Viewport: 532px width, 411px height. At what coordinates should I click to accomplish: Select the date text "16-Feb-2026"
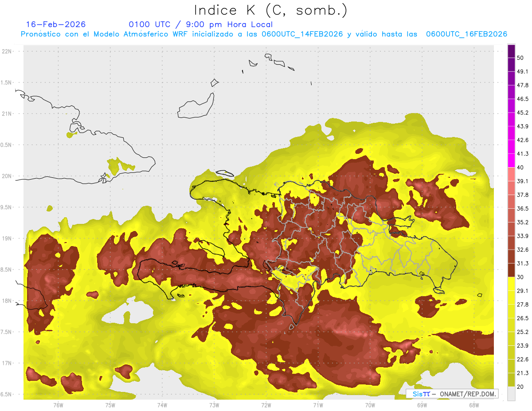click(x=56, y=24)
